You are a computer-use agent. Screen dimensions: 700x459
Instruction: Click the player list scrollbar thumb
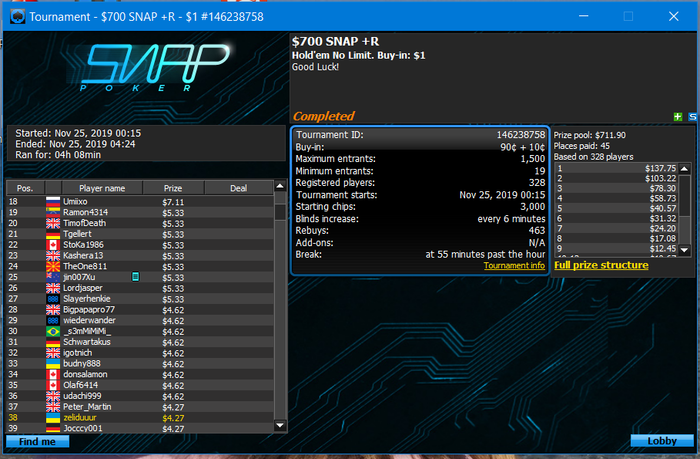(280, 212)
